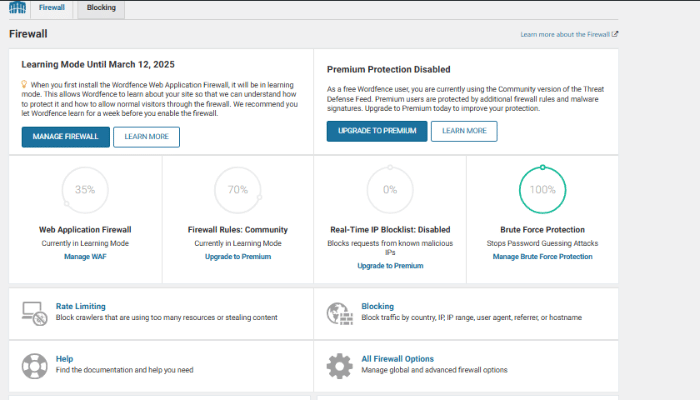Click the 70% Firewall Rules progress circle

pos(238,190)
